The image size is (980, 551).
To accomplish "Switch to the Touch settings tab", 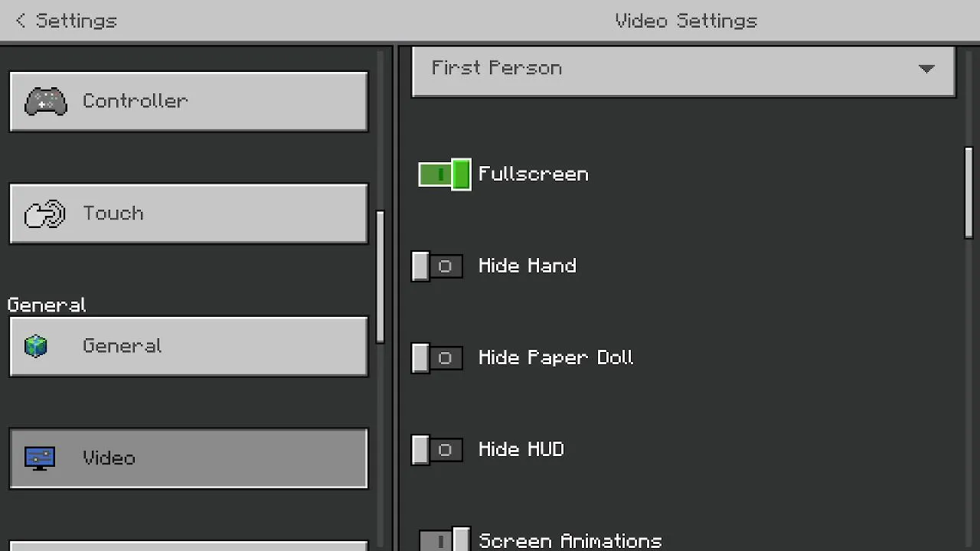I will point(188,214).
